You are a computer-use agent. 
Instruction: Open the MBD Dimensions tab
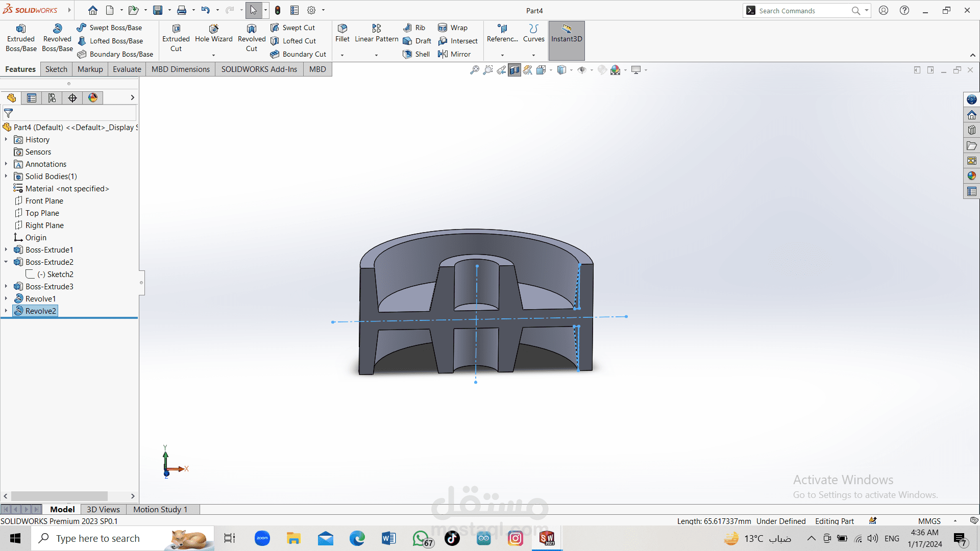tap(181, 69)
